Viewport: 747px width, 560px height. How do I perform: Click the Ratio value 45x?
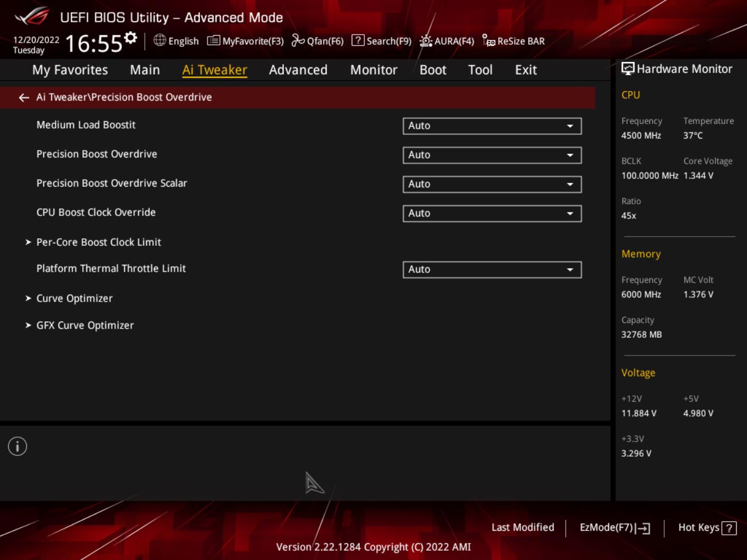(x=629, y=216)
